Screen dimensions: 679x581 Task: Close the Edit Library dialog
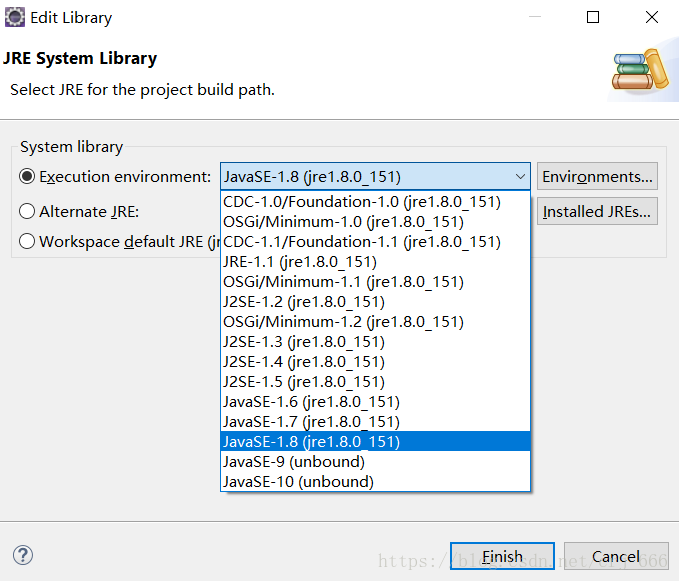pyautogui.click(x=652, y=17)
